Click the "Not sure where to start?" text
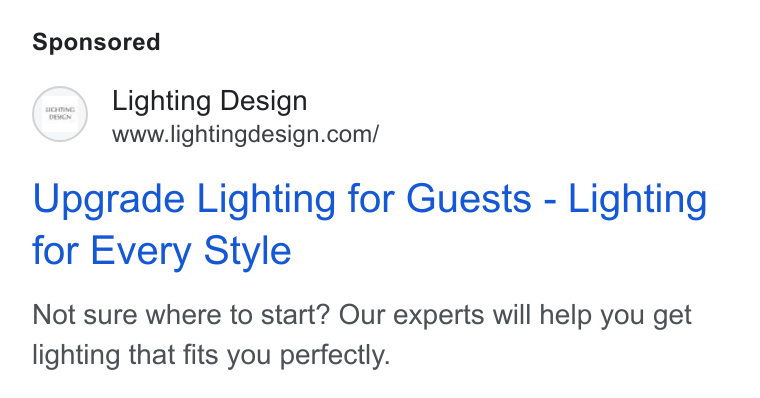The image size is (760, 398). click(181, 315)
